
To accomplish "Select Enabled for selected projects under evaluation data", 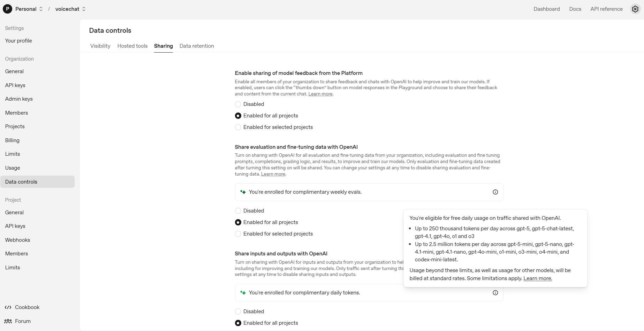I will pyautogui.click(x=238, y=234).
